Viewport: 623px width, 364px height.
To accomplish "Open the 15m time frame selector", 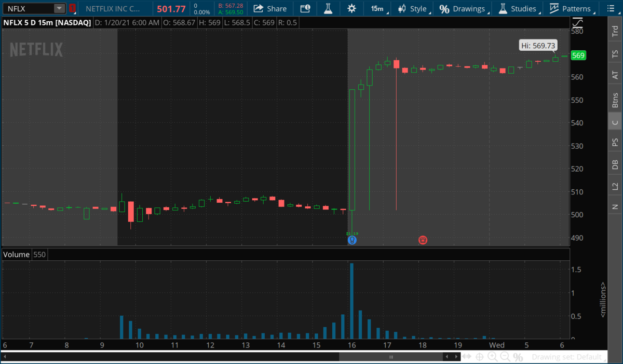I will (x=377, y=8).
